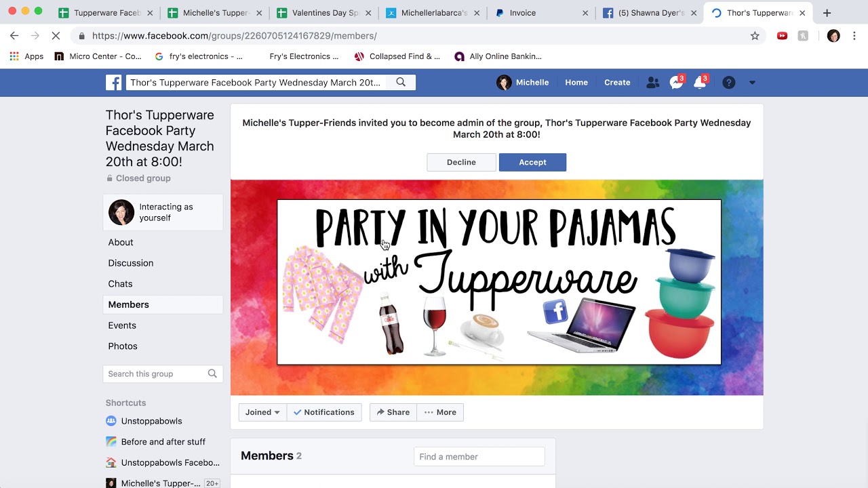
Task: Open the Create menu
Action: pyautogui.click(x=617, y=83)
